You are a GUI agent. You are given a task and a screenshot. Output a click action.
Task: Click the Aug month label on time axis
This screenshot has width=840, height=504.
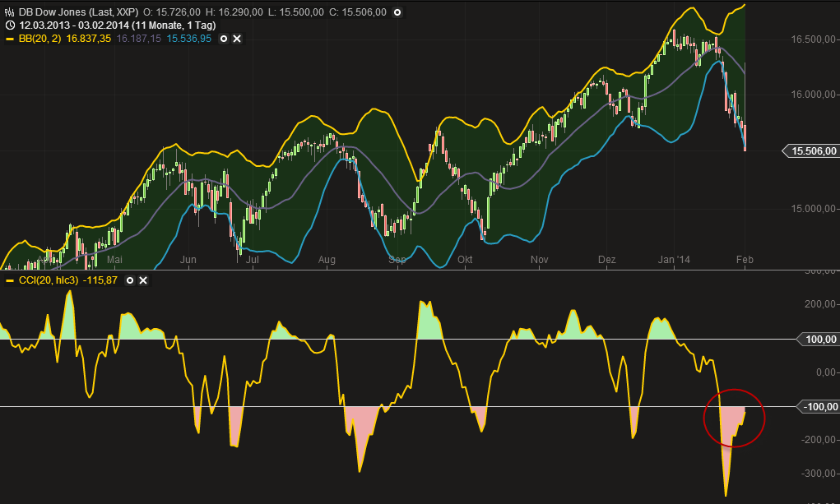click(x=327, y=260)
